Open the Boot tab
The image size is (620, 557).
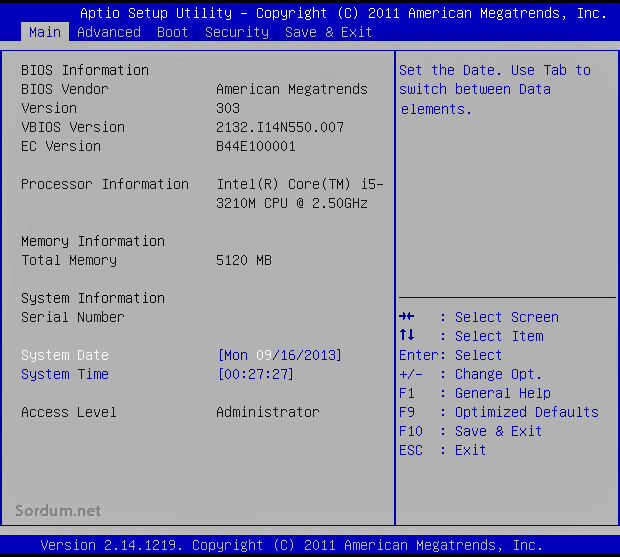tap(172, 32)
